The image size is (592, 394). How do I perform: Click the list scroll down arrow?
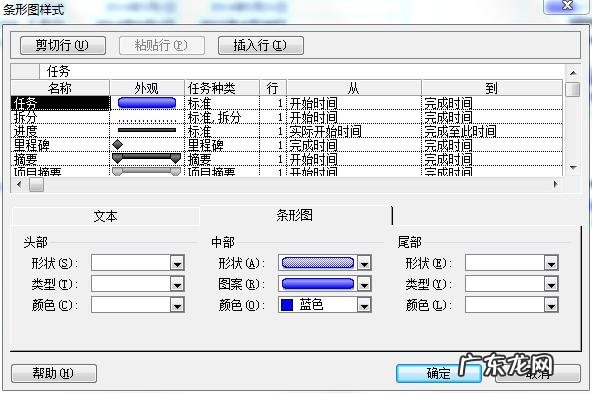pos(573,168)
